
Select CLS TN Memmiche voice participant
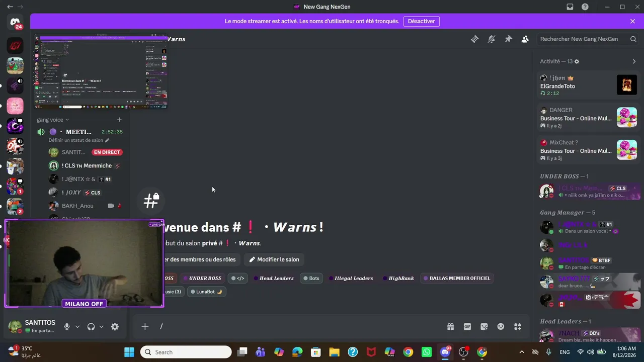[86, 165]
